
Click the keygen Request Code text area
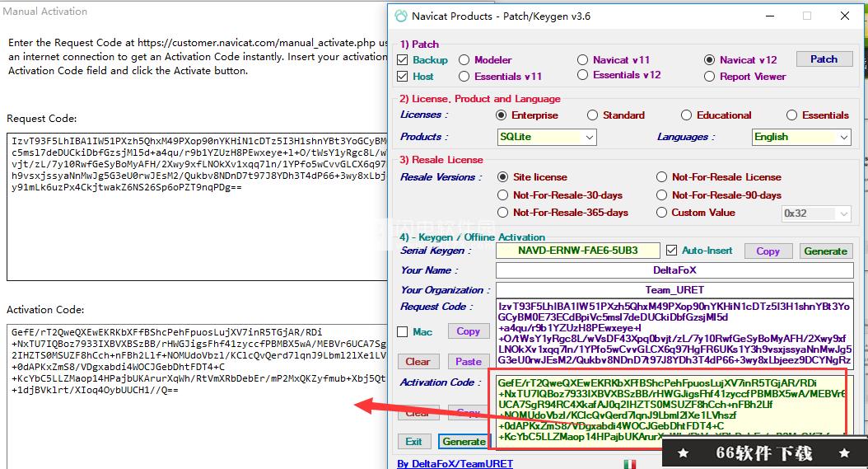pyautogui.click(x=674, y=334)
